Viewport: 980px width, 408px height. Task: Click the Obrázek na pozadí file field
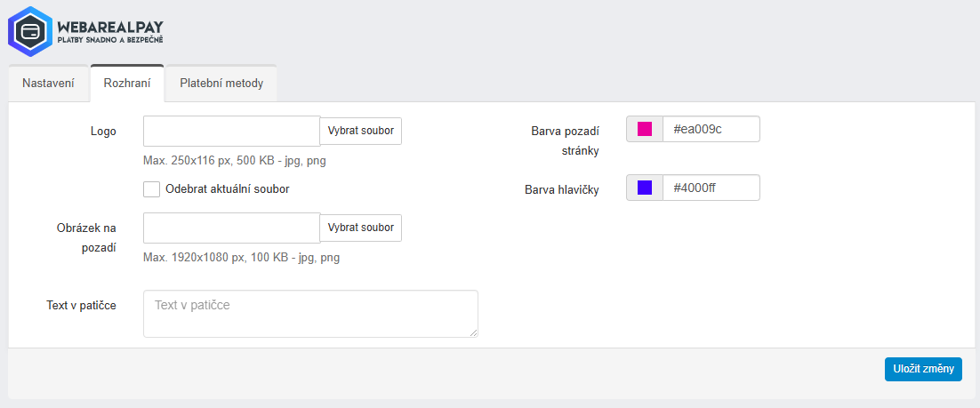(x=231, y=228)
